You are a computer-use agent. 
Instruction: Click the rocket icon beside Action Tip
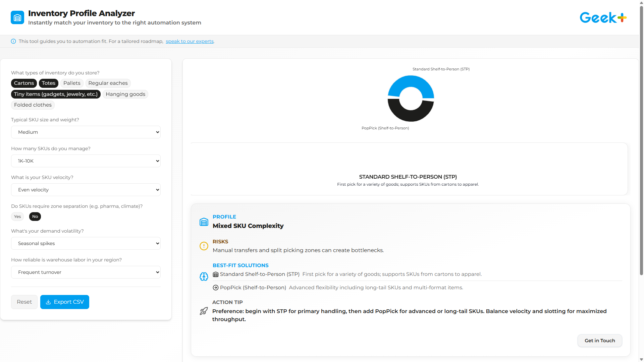point(204,311)
